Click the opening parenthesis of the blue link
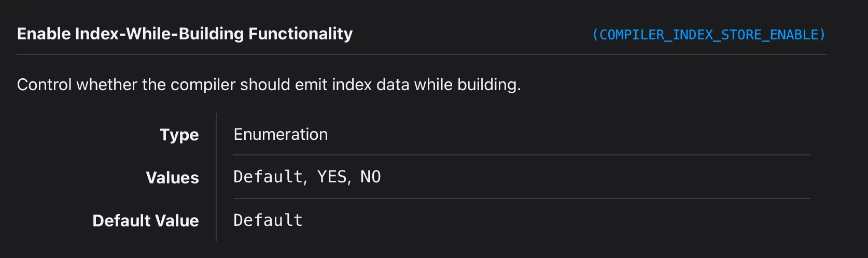 [x=595, y=35]
